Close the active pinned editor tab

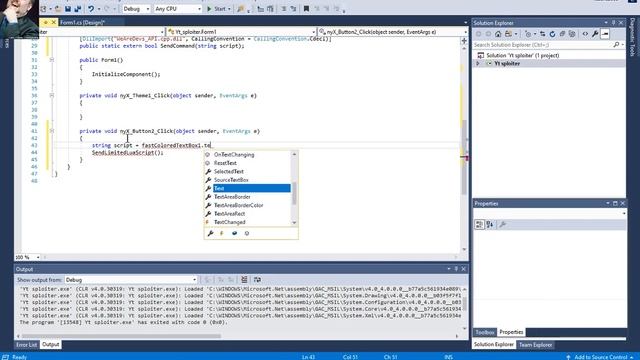(x=53, y=22)
